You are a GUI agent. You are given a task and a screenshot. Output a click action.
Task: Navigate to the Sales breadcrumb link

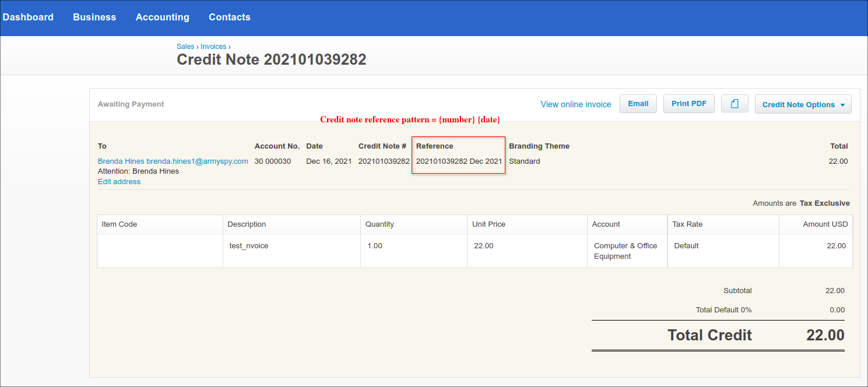(x=185, y=47)
